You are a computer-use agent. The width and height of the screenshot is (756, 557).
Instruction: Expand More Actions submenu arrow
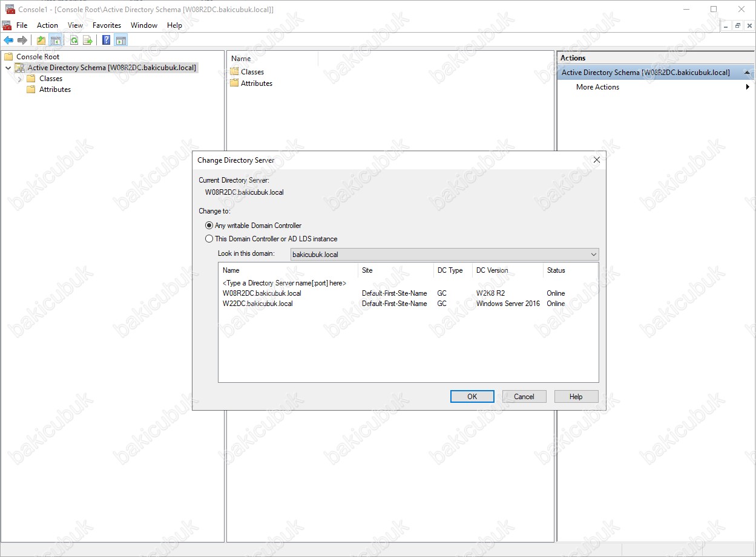pyautogui.click(x=748, y=87)
